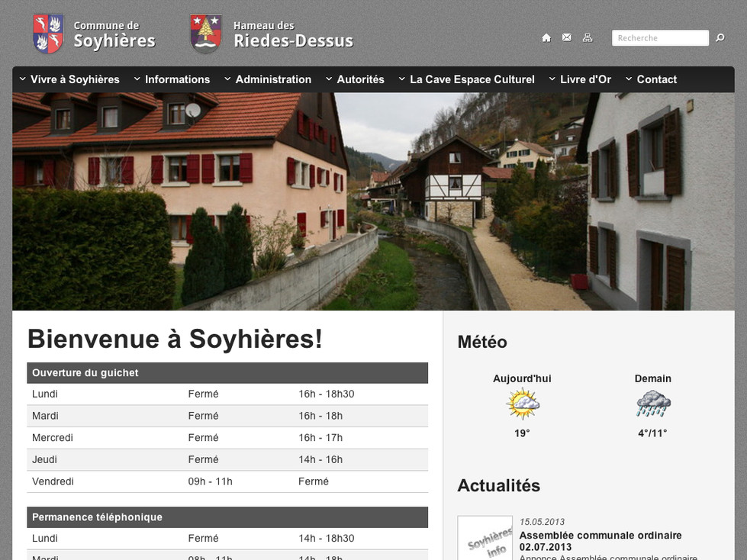Open the Contact menu

point(656,79)
